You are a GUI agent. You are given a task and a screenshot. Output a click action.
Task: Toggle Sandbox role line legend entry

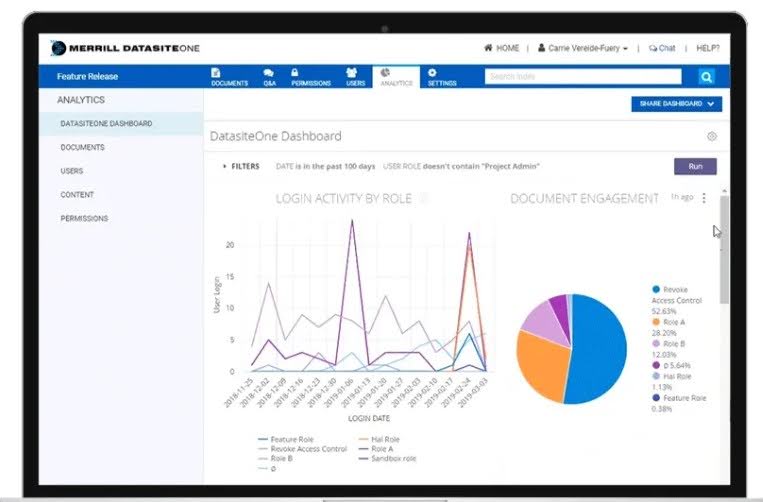click(x=387, y=458)
